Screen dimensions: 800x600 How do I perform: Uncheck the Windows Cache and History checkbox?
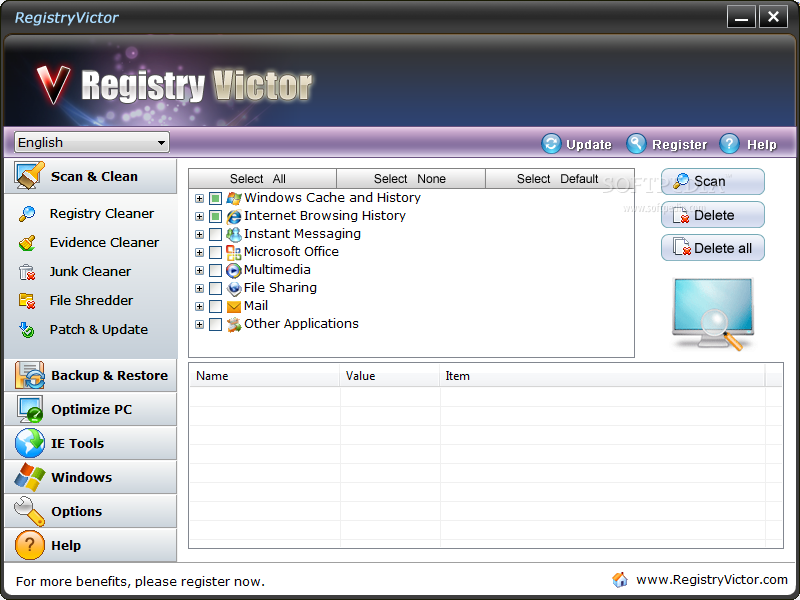(216, 198)
